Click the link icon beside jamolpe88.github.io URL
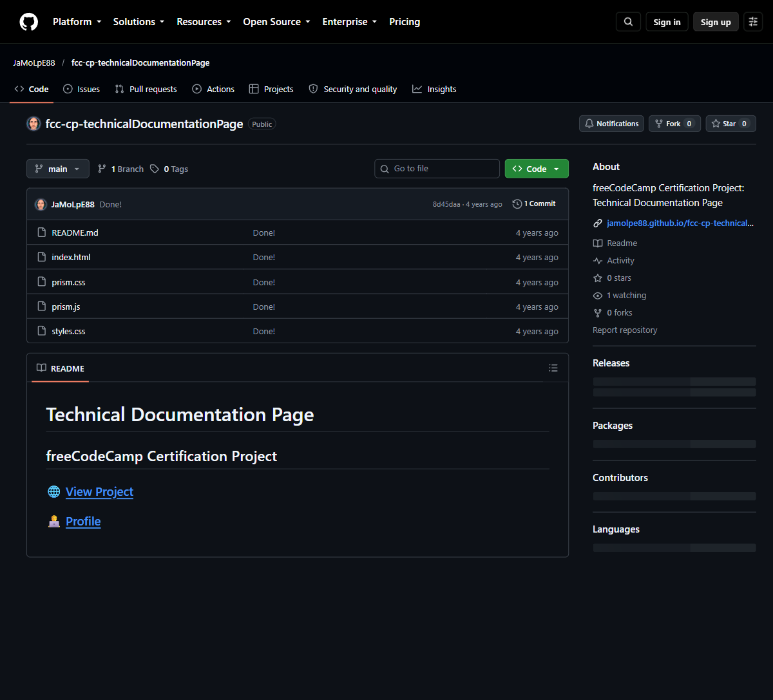 coord(598,223)
